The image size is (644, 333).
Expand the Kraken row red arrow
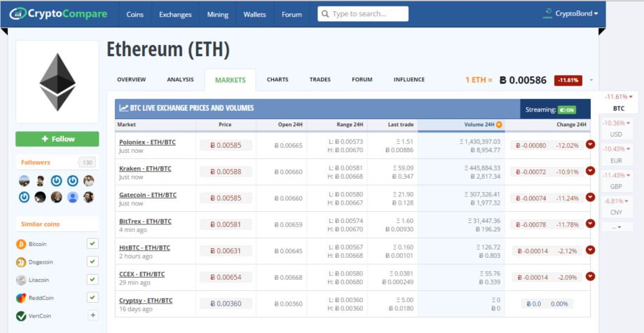pos(590,170)
